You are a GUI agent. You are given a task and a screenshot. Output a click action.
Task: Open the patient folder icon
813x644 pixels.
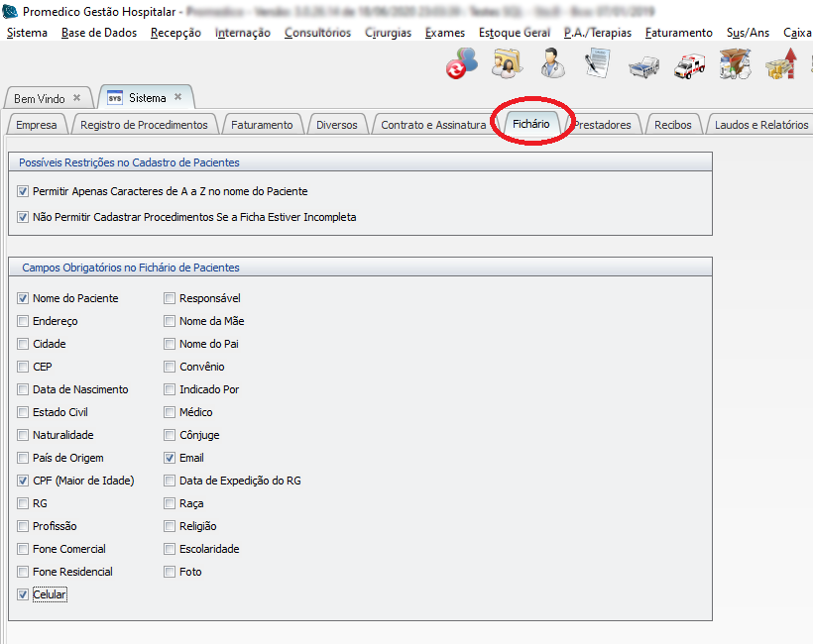coord(508,65)
